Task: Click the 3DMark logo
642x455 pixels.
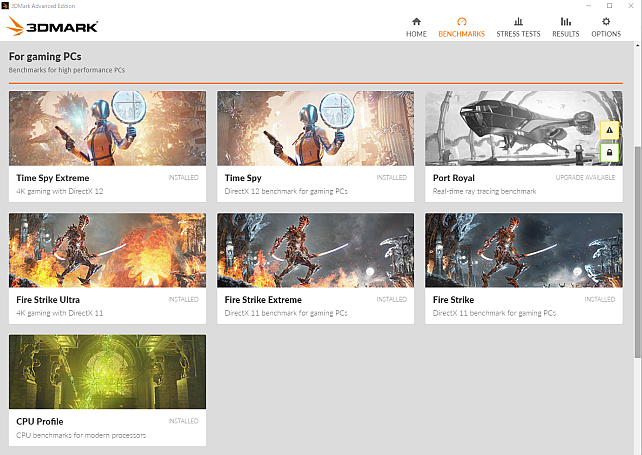Action: [52, 26]
